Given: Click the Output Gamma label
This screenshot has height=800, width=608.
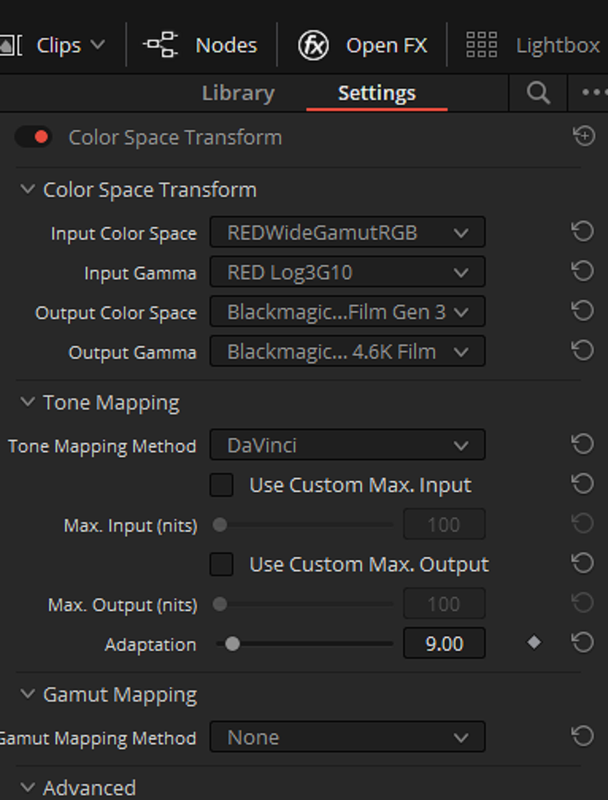Looking at the screenshot, I should (133, 353).
